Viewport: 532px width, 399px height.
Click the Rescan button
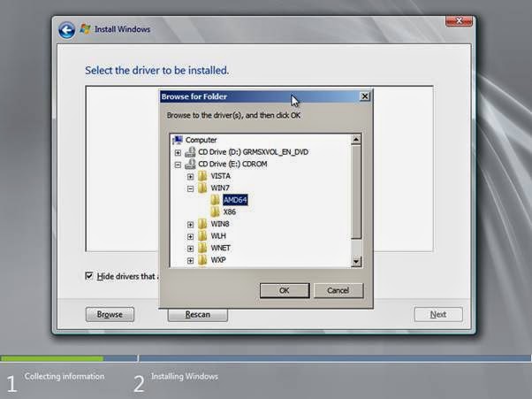pyautogui.click(x=197, y=315)
